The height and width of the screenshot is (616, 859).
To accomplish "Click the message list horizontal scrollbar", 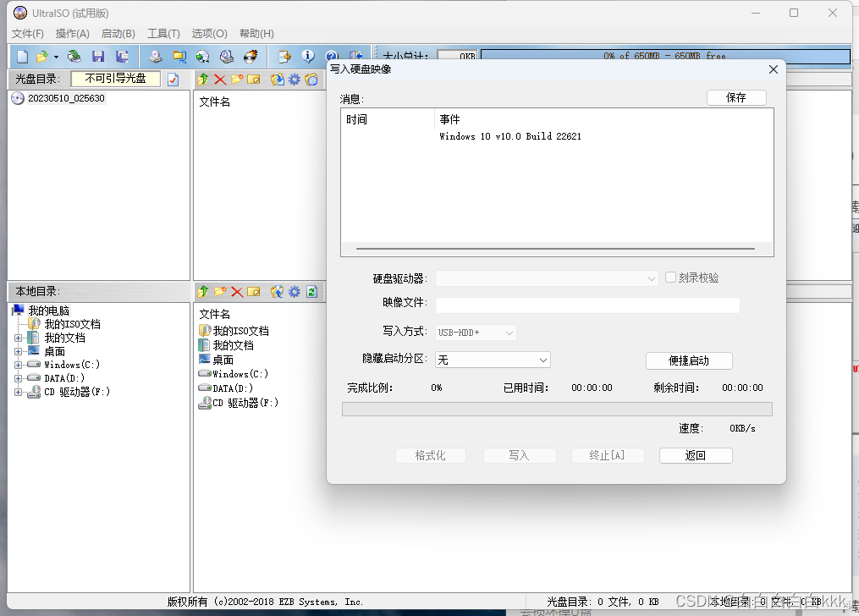I will 555,249.
